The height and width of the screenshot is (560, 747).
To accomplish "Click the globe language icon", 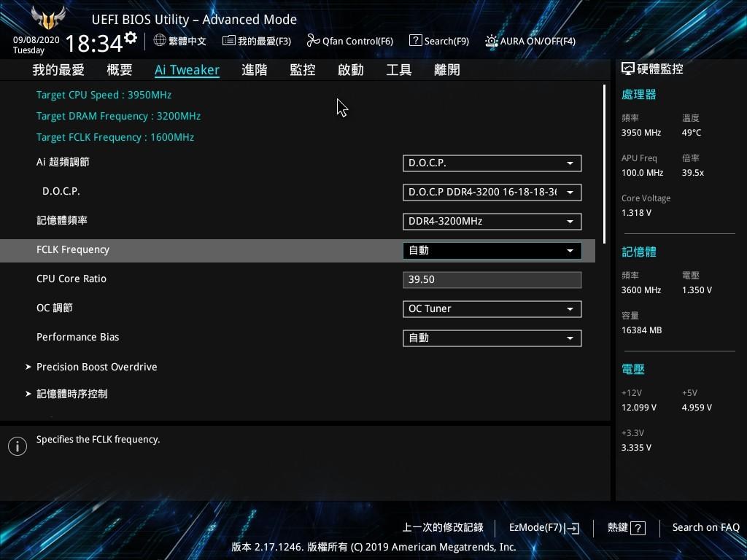I will (x=160, y=41).
